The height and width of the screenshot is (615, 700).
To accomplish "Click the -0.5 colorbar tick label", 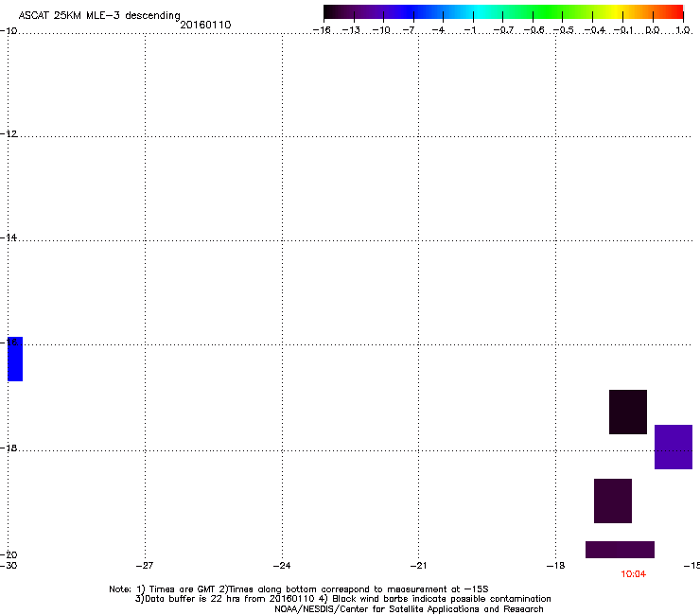I will pos(564,30).
